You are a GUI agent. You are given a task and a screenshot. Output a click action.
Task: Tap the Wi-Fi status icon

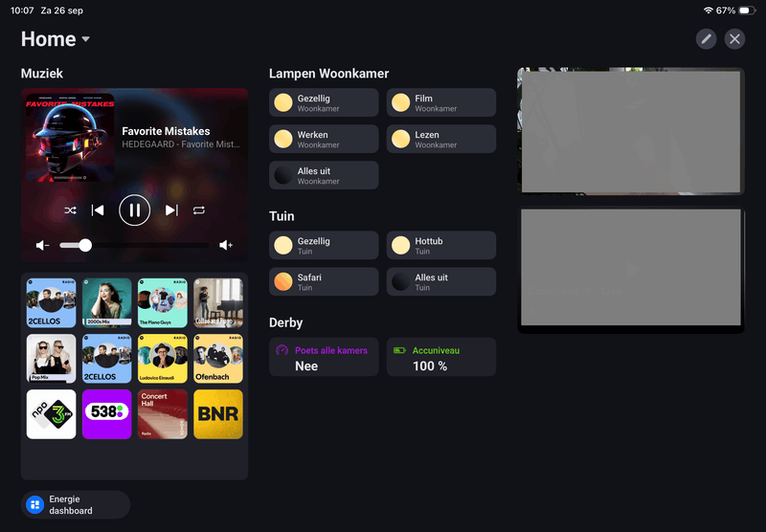pos(708,11)
